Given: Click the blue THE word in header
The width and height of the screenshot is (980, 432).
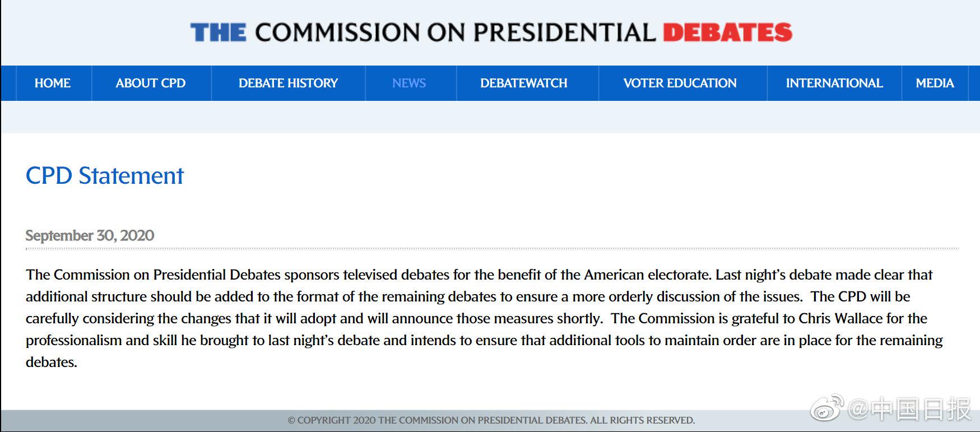Looking at the screenshot, I should click(x=218, y=32).
